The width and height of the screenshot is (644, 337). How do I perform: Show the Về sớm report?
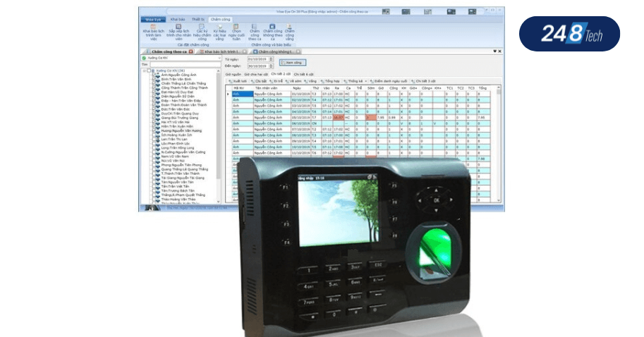coord(293,81)
